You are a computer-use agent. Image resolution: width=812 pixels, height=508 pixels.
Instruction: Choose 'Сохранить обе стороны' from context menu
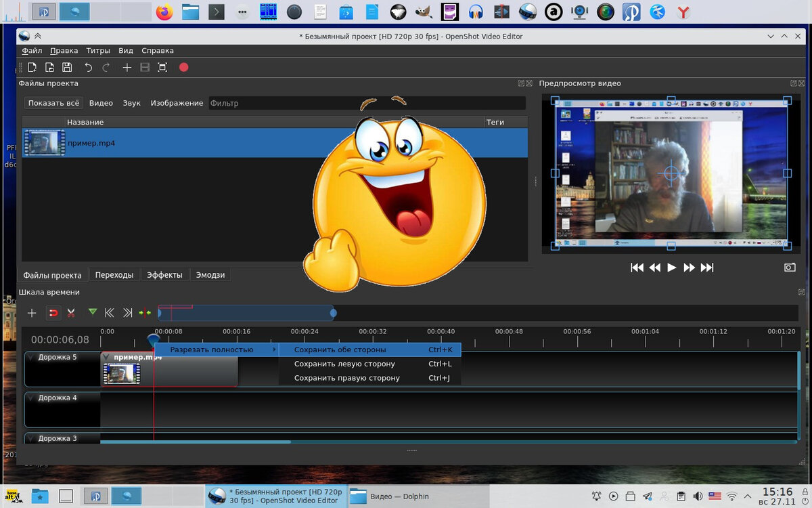coord(370,350)
